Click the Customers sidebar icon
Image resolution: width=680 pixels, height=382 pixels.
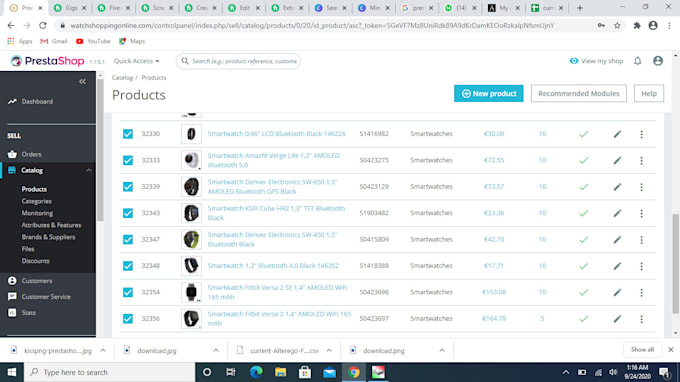(12, 281)
